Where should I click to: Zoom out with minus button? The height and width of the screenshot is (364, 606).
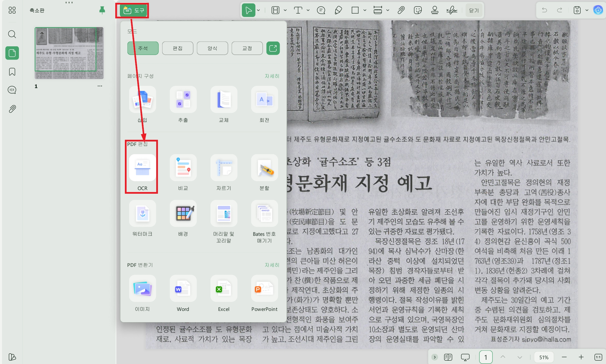(564, 357)
